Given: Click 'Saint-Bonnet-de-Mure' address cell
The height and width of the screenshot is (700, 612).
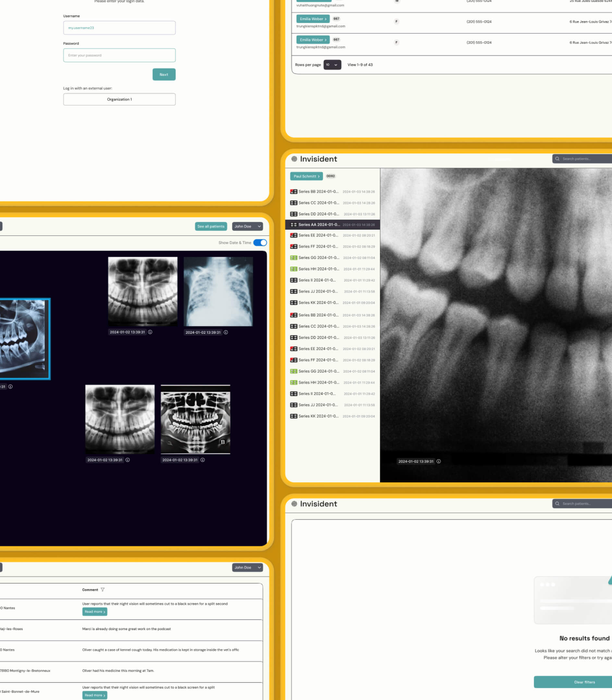Looking at the screenshot, I should click(20, 692).
